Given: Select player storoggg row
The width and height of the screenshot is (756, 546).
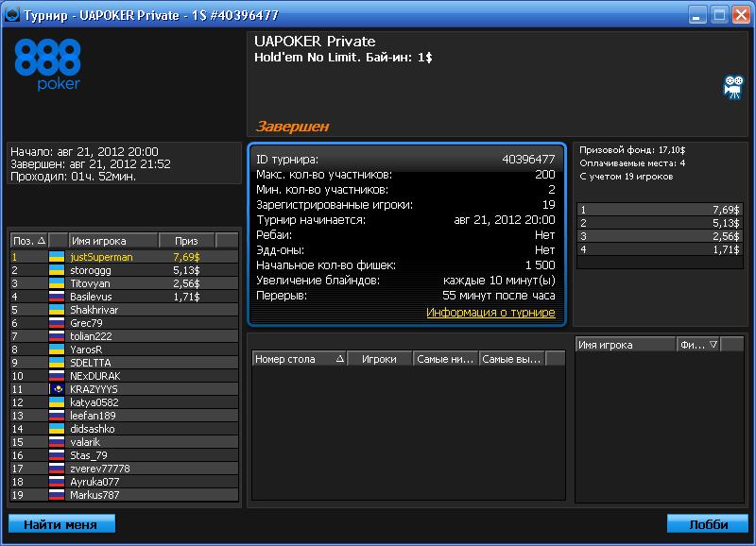Looking at the screenshot, I should [125, 270].
